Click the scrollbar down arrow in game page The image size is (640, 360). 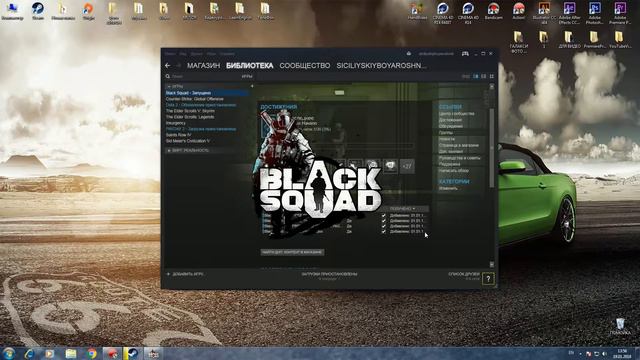[491, 264]
